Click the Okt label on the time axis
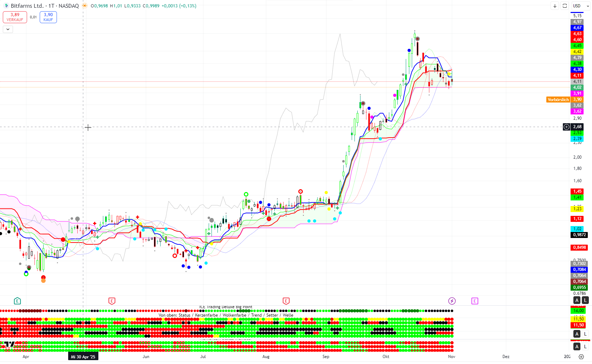This screenshot has width=592, height=364. click(x=386, y=357)
